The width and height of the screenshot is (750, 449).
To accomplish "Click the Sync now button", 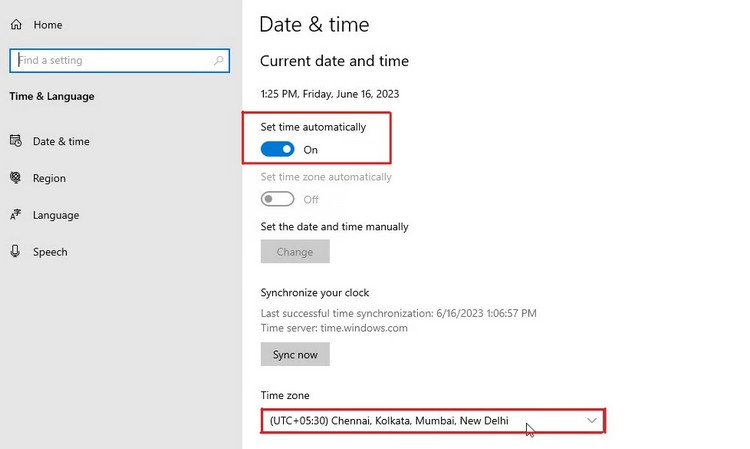I will [x=295, y=354].
